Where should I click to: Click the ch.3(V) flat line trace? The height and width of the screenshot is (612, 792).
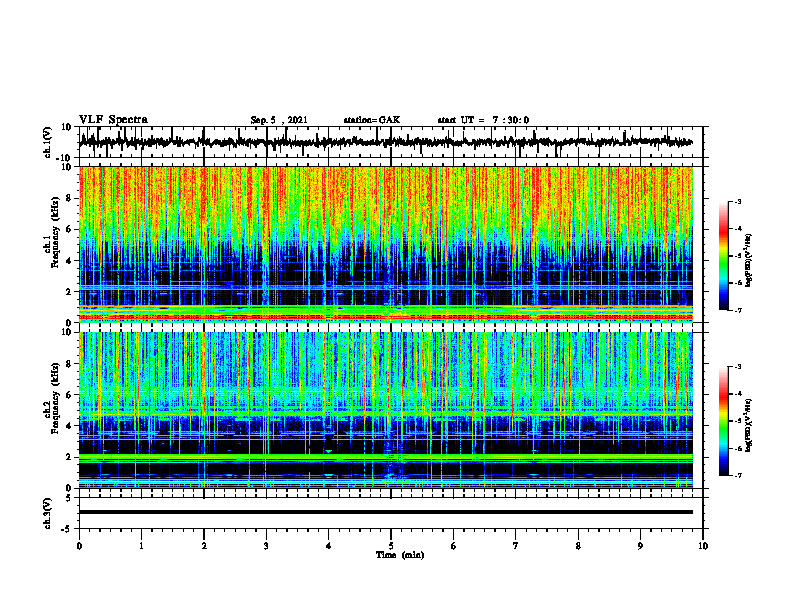tap(386, 512)
